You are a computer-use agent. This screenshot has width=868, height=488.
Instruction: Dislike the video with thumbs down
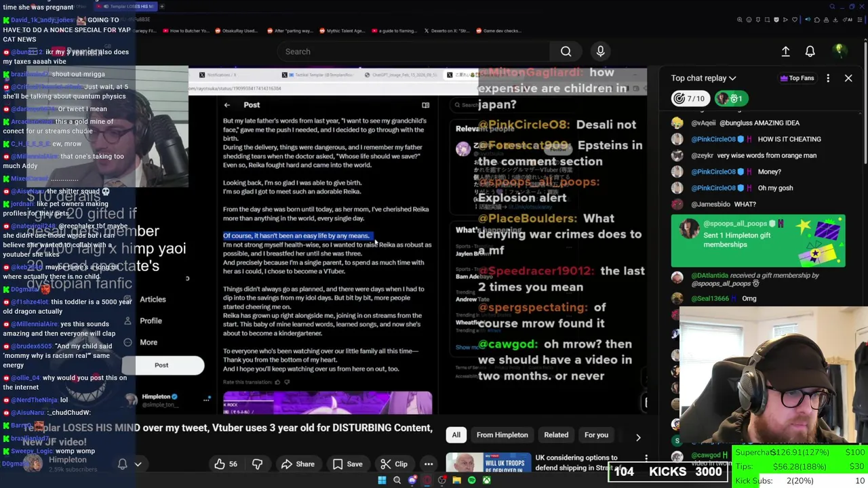click(257, 464)
